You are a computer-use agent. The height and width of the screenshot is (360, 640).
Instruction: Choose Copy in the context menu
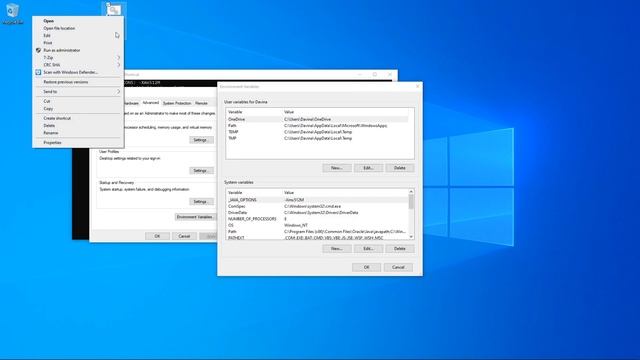pos(78,109)
